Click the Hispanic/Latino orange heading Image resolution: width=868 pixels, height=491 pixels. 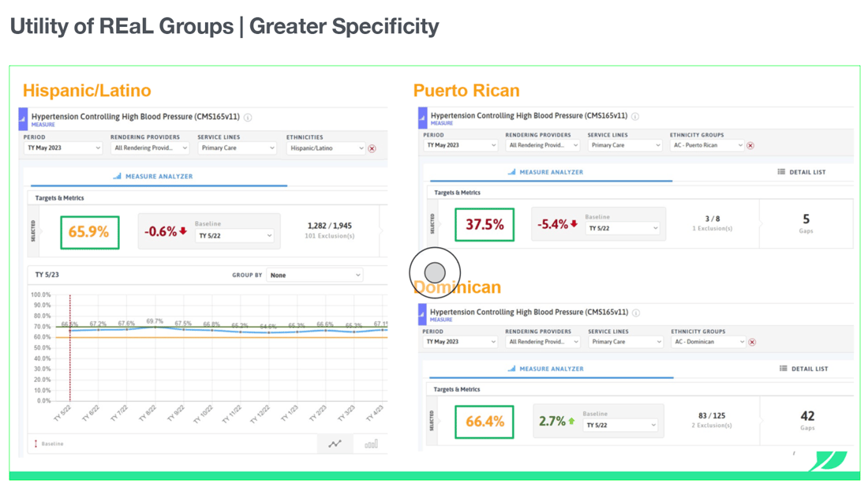click(87, 90)
